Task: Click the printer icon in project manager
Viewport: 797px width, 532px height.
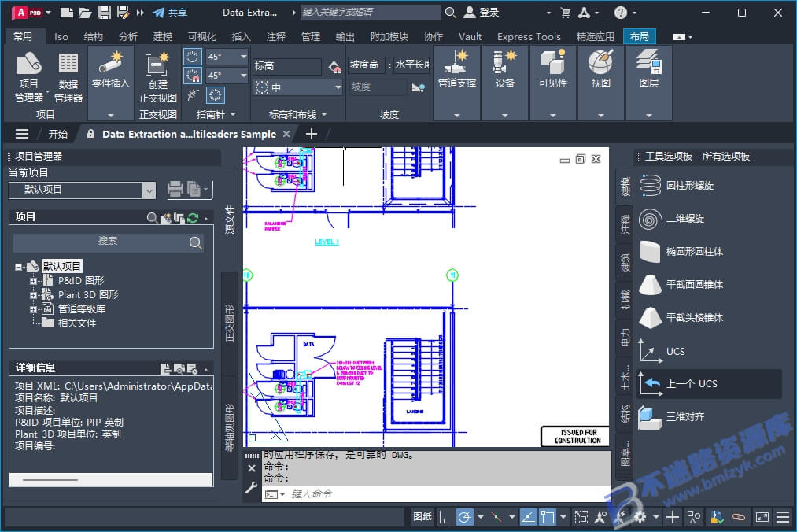Action: tap(175, 189)
